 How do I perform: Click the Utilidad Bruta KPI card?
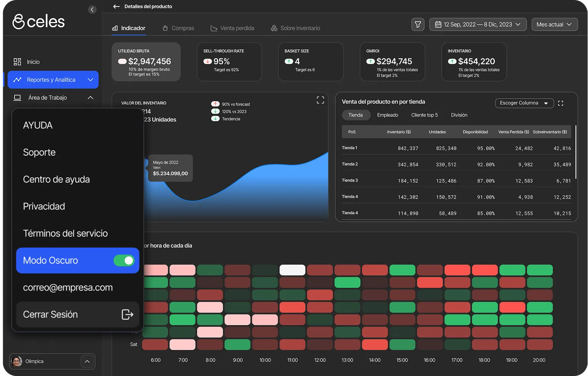[146, 62]
